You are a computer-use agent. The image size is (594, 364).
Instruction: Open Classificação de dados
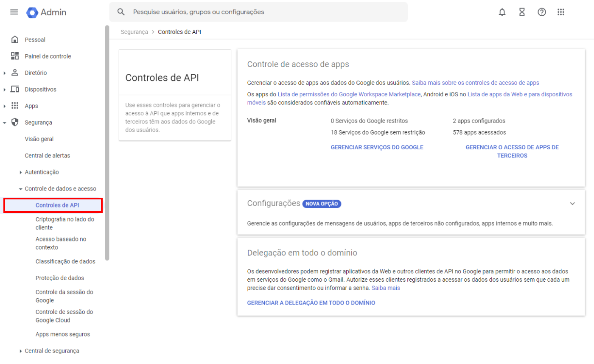65,261
